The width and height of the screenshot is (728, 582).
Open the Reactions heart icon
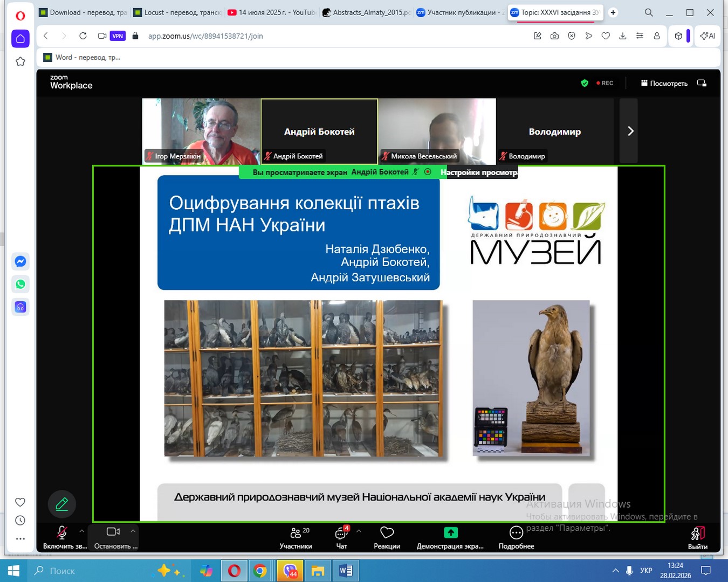tap(387, 533)
